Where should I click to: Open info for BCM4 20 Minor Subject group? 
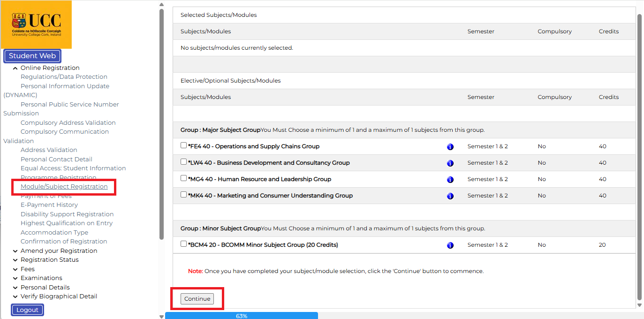(450, 245)
